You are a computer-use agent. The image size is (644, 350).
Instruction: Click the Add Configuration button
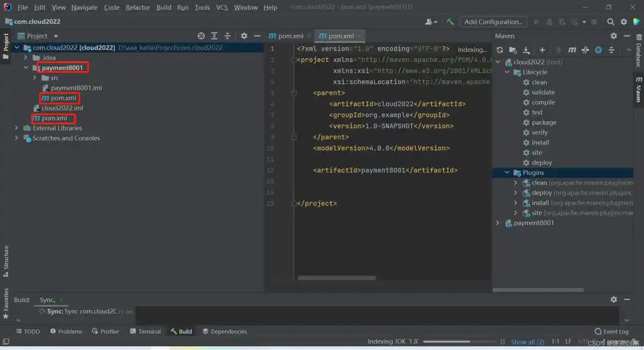(493, 22)
